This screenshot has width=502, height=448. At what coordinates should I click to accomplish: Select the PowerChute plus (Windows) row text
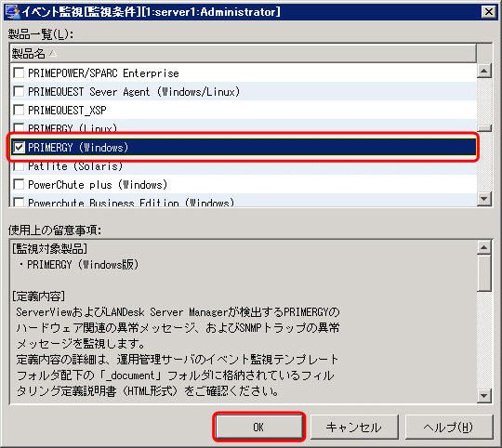coord(98,185)
